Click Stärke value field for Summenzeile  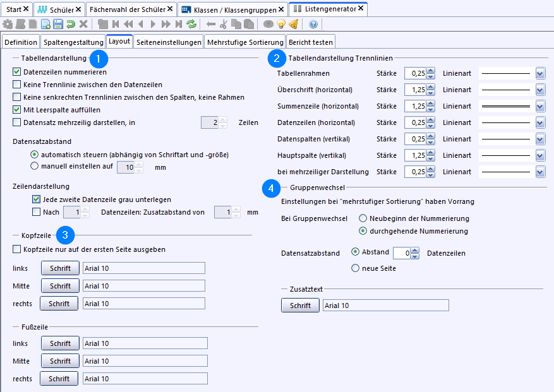coord(415,106)
